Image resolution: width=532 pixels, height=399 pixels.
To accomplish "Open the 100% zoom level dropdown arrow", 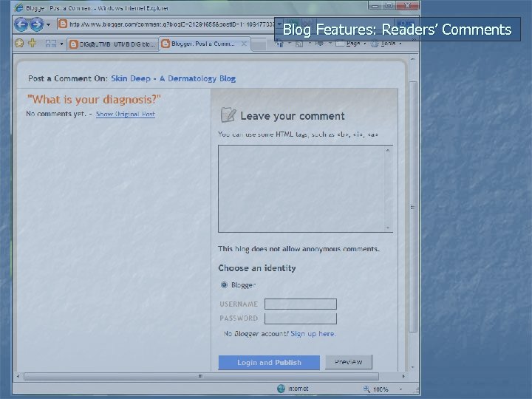I will click(x=400, y=389).
